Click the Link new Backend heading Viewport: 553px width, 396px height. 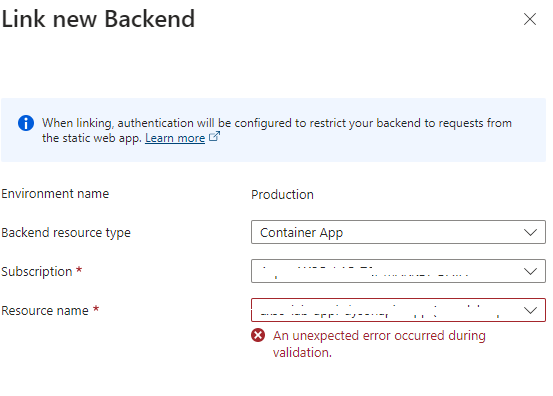click(x=98, y=19)
